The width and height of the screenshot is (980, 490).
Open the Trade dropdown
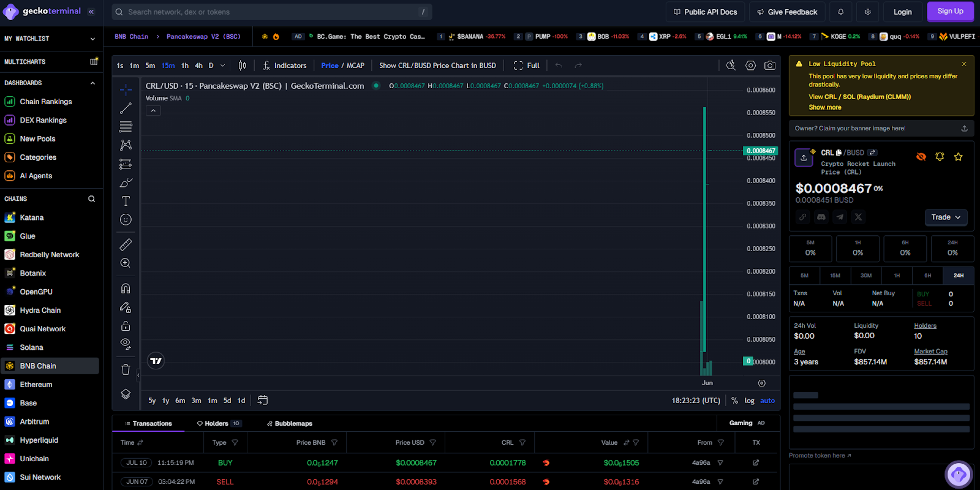pyautogui.click(x=946, y=217)
